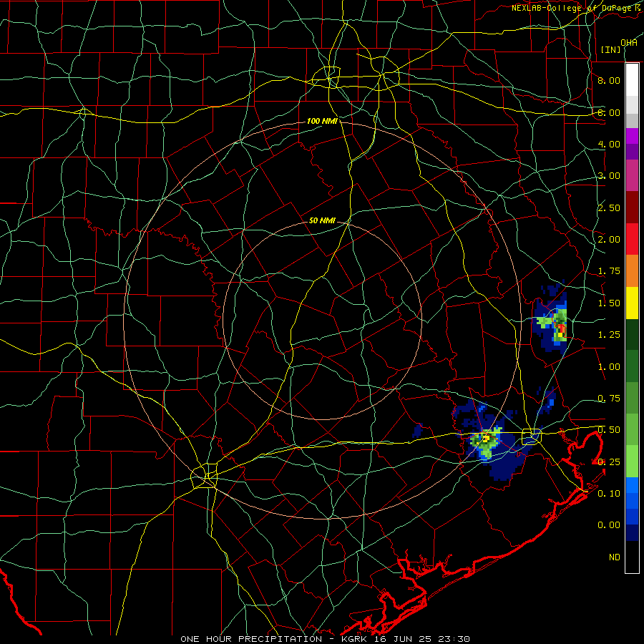Click the 0.25 legend value
Screen dimensions: 644x644
tap(609, 462)
